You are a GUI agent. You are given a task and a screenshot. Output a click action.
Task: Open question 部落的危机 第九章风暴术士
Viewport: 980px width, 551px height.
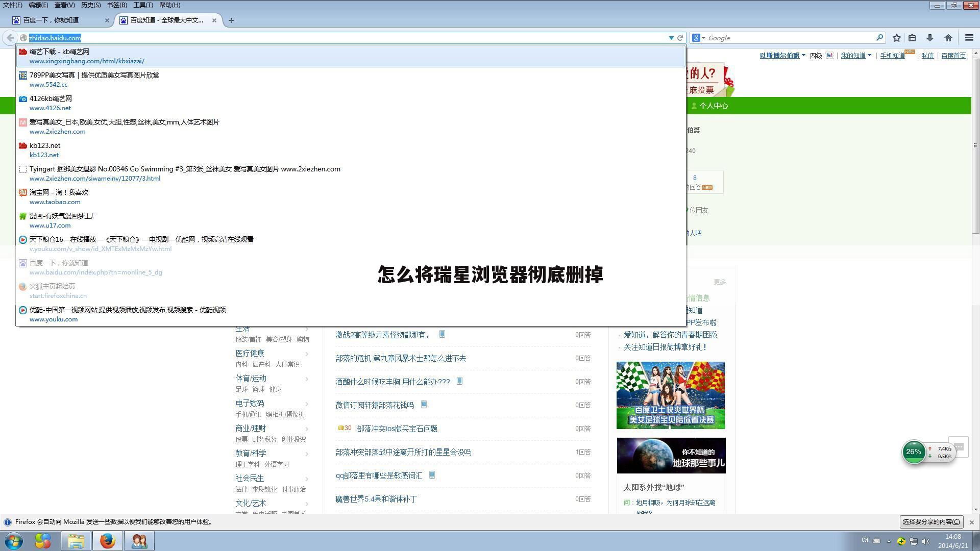point(401,358)
